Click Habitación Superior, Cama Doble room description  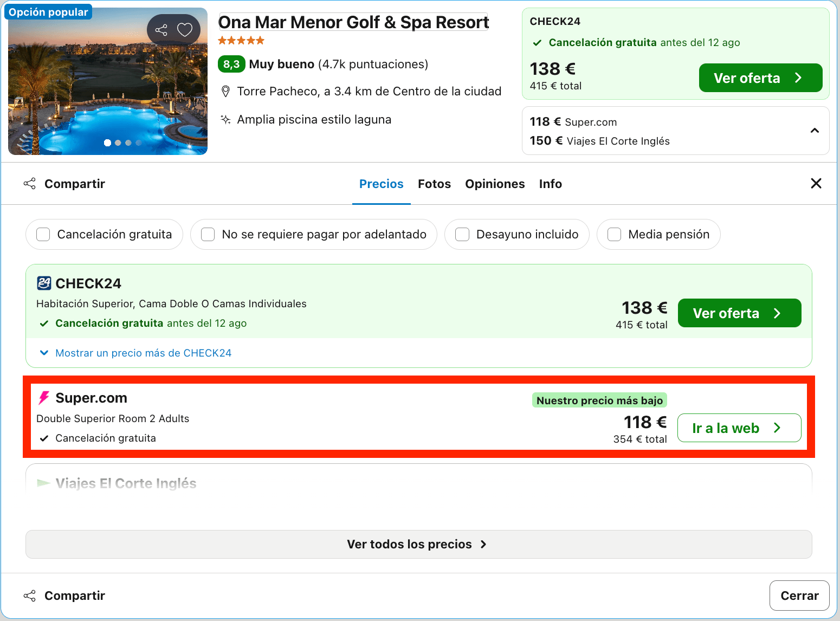click(x=171, y=304)
